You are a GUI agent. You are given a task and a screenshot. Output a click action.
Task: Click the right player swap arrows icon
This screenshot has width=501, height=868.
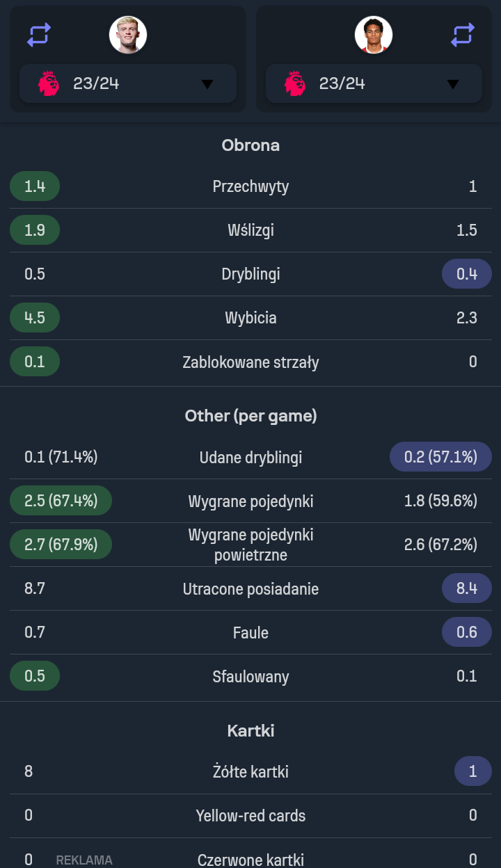(x=463, y=34)
